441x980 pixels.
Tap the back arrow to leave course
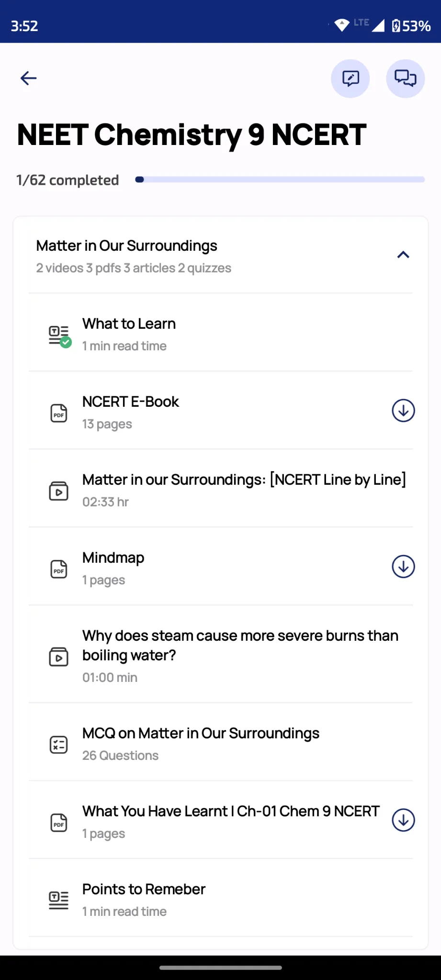pos(28,78)
